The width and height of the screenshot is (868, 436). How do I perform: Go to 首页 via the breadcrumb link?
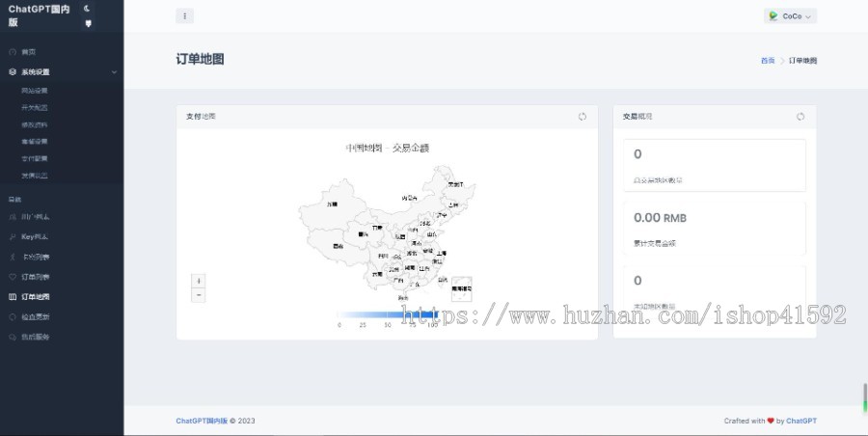pyautogui.click(x=768, y=61)
